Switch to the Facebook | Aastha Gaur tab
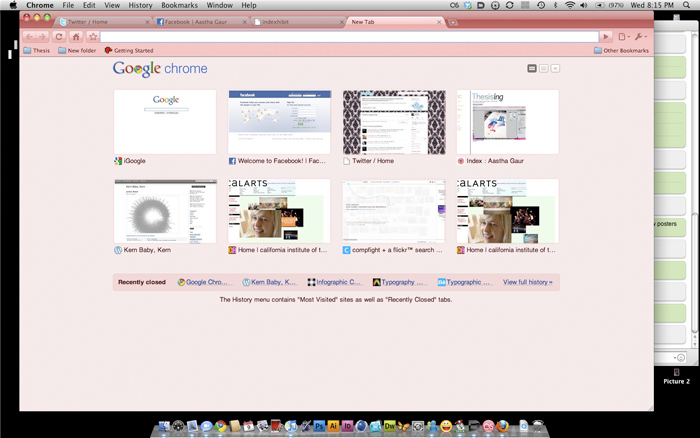The width and height of the screenshot is (700, 438). coord(201,22)
